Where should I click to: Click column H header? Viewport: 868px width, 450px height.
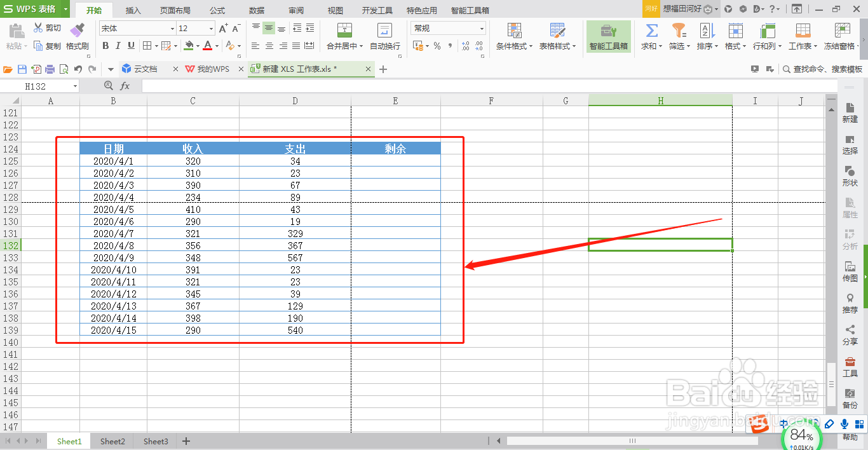pyautogui.click(x=660, y=101)
